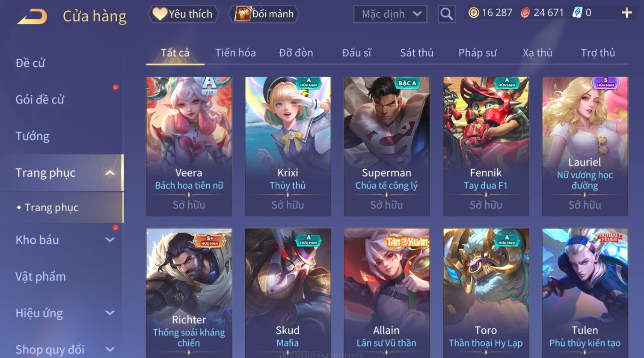Open Yêu thích favorites heart button
Screen dimensions: 644x358
183,14
